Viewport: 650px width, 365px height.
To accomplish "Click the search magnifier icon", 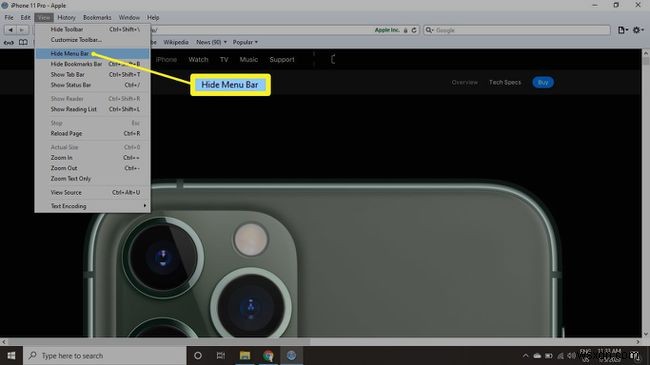I will [x=429, y=30].
